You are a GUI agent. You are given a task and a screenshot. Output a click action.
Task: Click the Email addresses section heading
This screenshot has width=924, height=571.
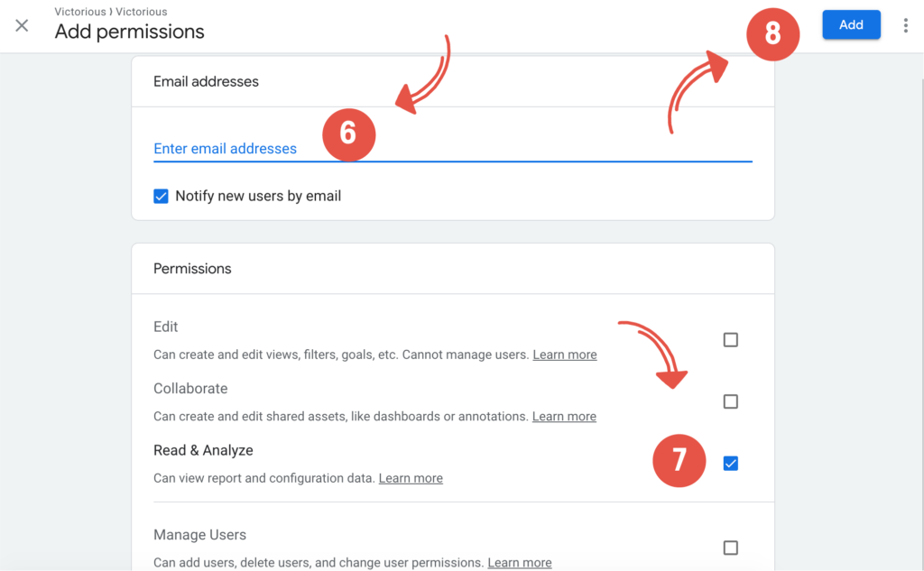(206, 81)
